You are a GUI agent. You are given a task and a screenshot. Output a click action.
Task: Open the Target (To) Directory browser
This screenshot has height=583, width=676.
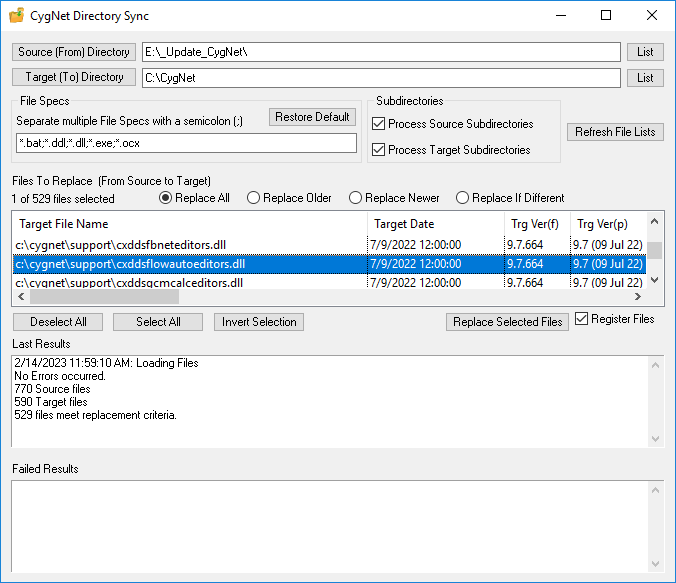[x=74, y=77]
